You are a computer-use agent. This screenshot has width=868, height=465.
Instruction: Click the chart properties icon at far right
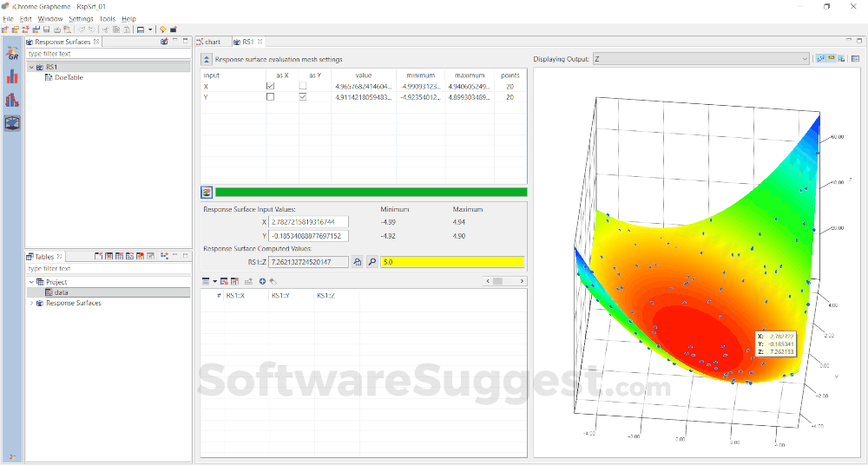click(855, 59)
